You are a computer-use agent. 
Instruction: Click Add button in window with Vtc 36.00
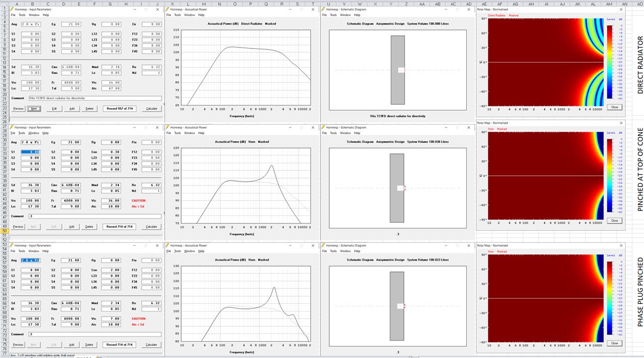tap(72, 226)
